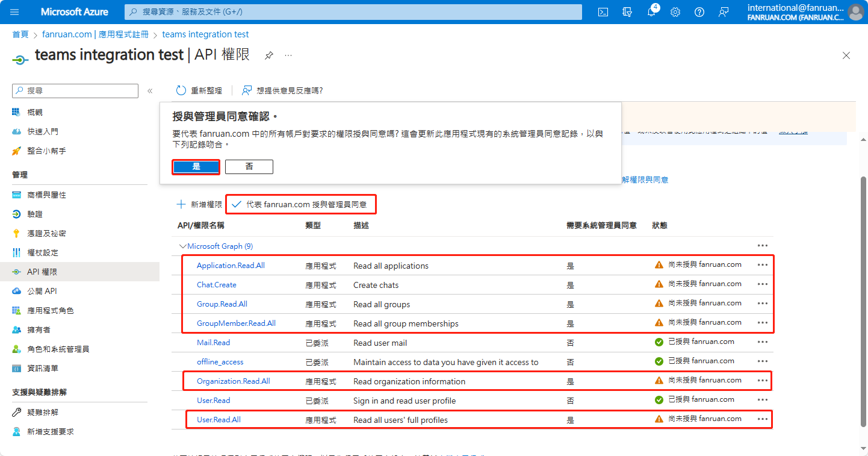The width and height of the screenshot is (868, 456).
Task: Click the refresh icon labeled 重新整理
Action: click(x=181, y=90)
